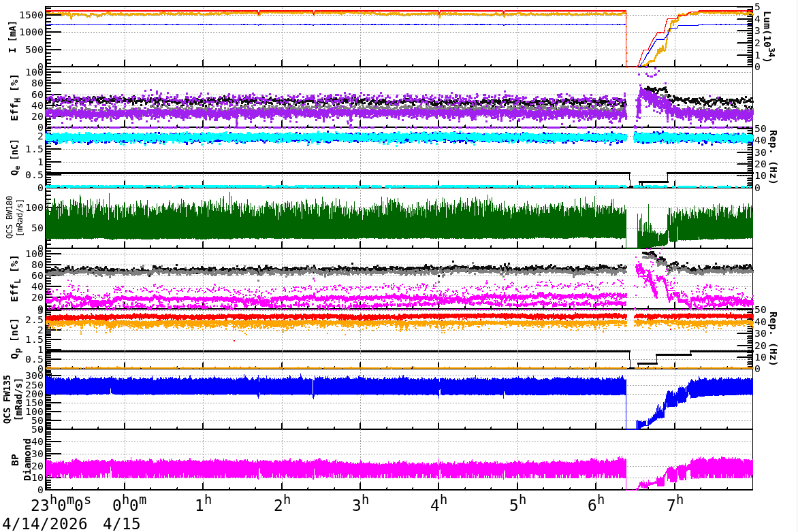Click the 1h tick label on time axis
Image resolution: width=798 pixels, height=532 pixels.
click(203, 503)
